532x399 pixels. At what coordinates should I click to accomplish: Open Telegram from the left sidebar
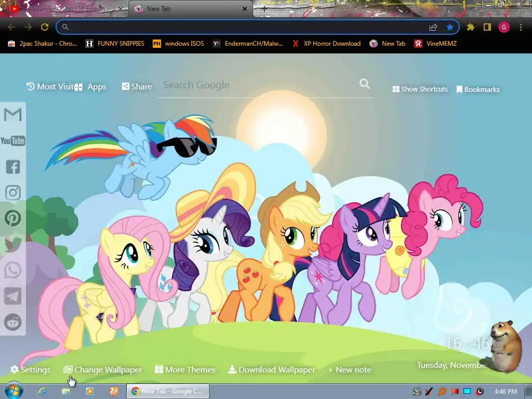[13, 296]
